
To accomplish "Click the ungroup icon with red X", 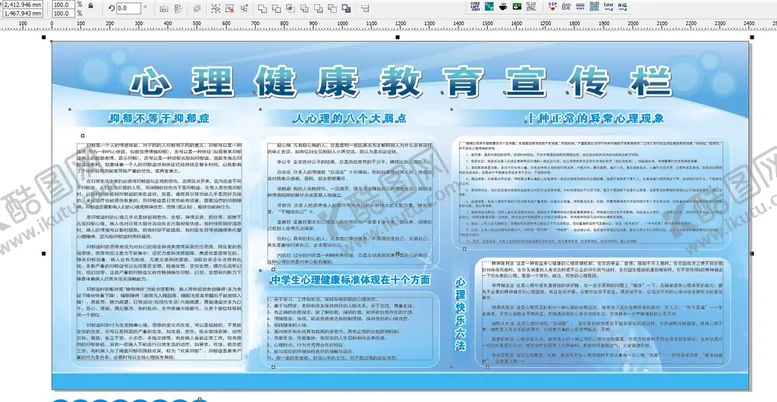I will pyautogui.click(x=229, y=8).
